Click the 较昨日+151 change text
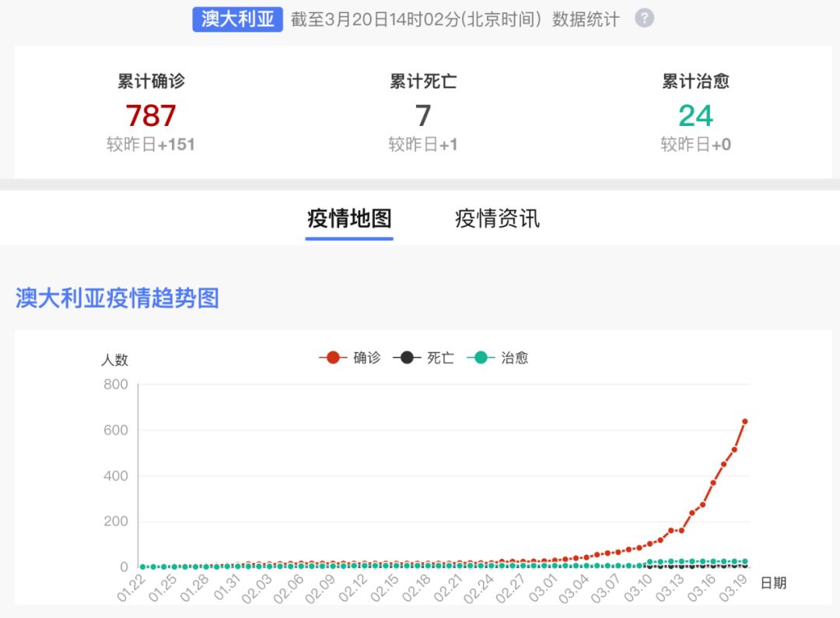The image size is (840, 618). pos(151,145)
